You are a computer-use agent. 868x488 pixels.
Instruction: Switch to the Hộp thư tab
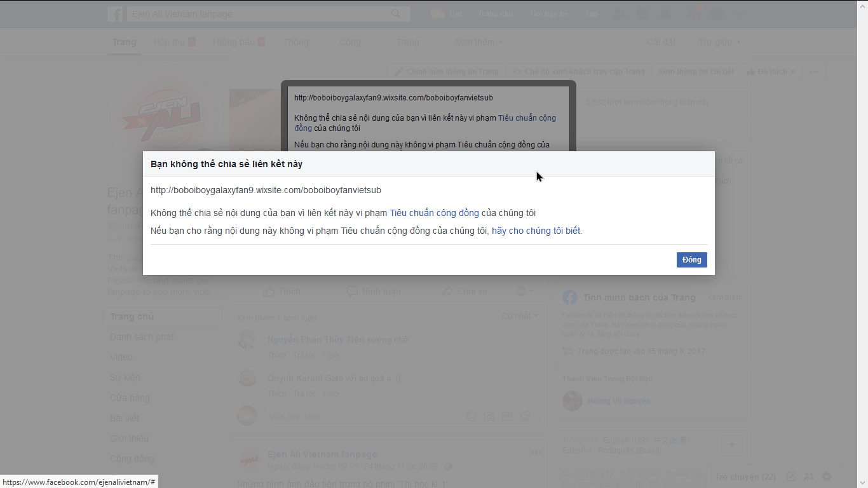click(x=174, y=42)
